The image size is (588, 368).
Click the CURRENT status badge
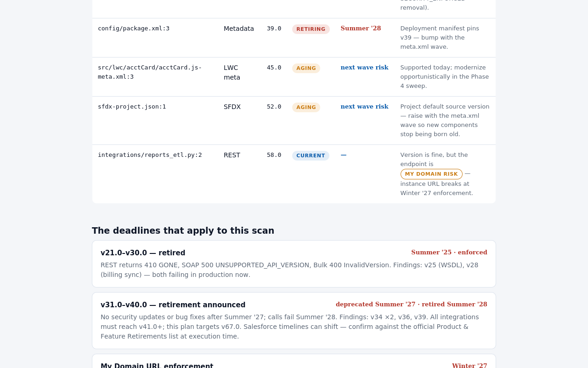point(311,155)
